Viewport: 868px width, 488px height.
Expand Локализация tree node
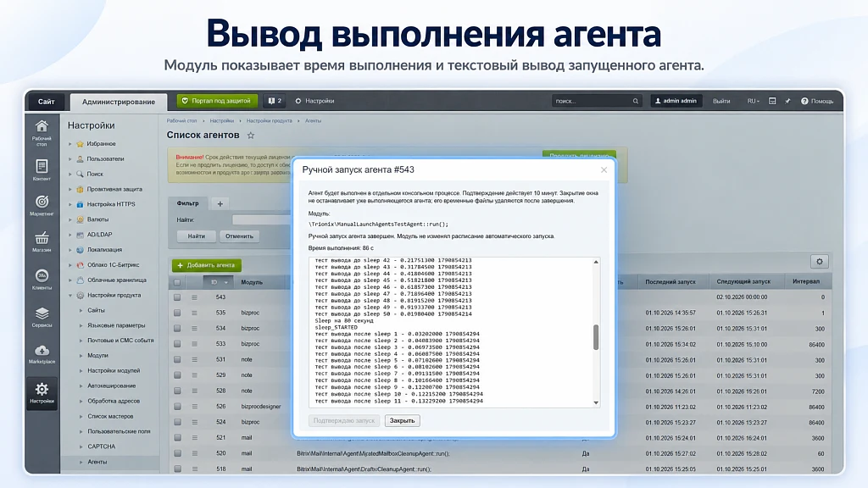click(70, 250)
